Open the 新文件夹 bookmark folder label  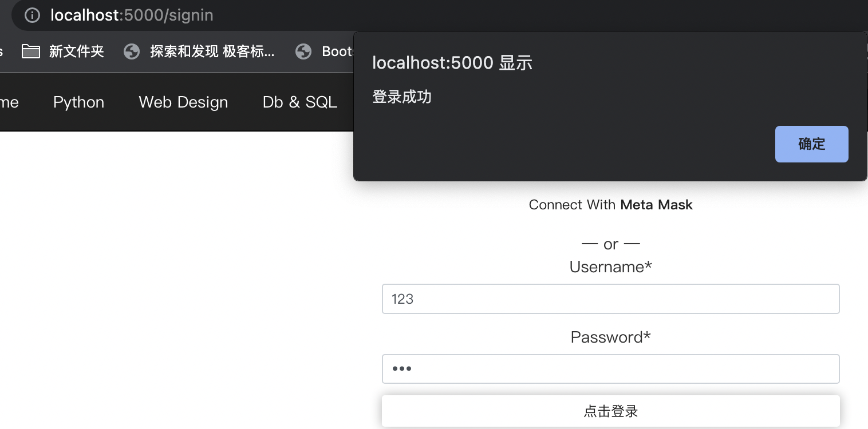coord(76,51)
